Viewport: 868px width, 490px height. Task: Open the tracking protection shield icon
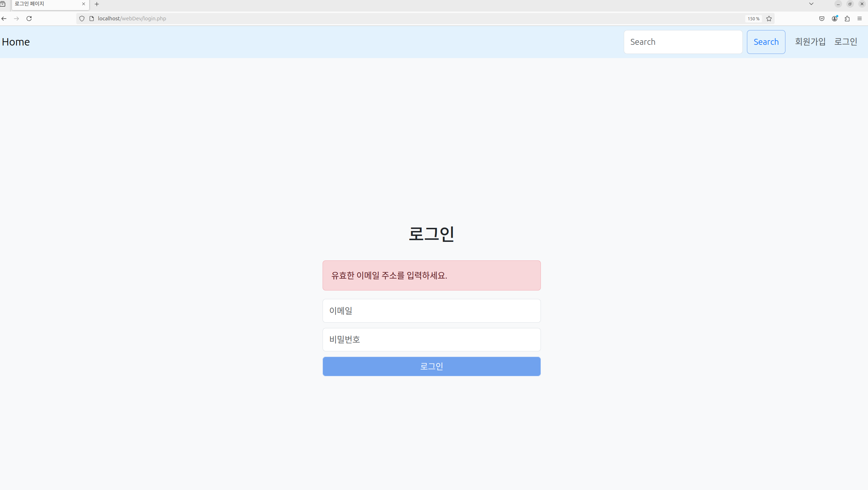82,18
